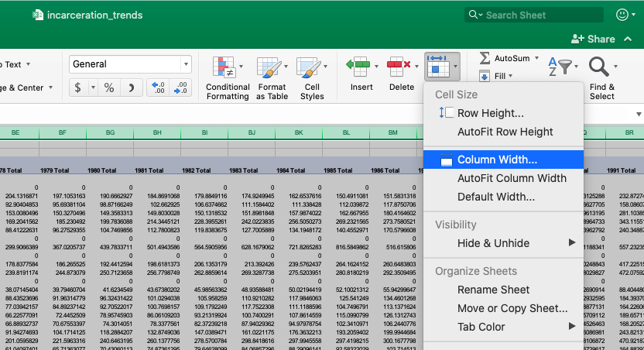
Task: Apply the percent style format
Action: pyautogui.click(x=109, y=87)
